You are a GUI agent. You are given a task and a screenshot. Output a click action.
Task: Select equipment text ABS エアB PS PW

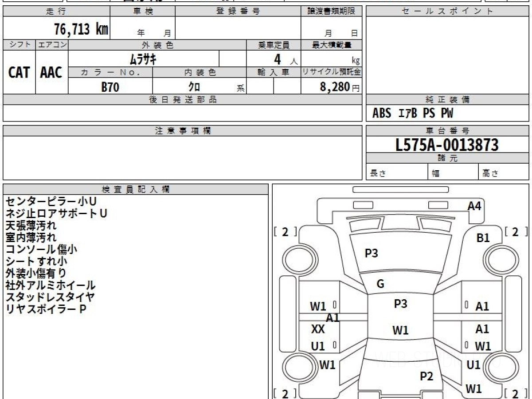click(x=413, y=113)
